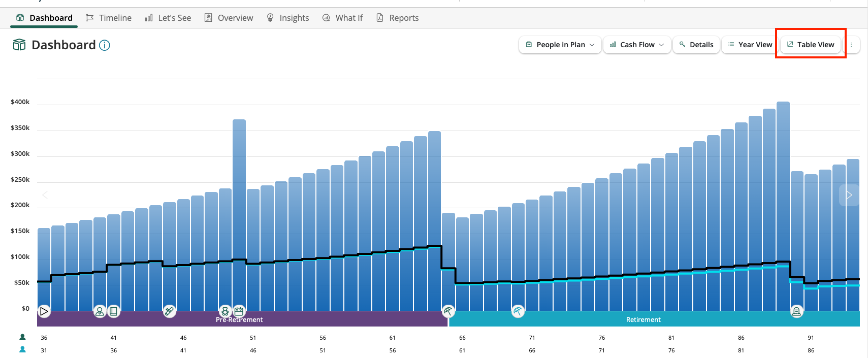
Task: Click the play start marker on timeline
Action: point(44,311)
